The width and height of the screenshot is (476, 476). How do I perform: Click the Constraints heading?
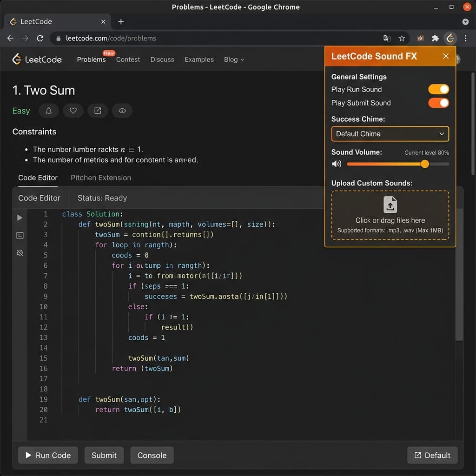click(x=34, y=132)
